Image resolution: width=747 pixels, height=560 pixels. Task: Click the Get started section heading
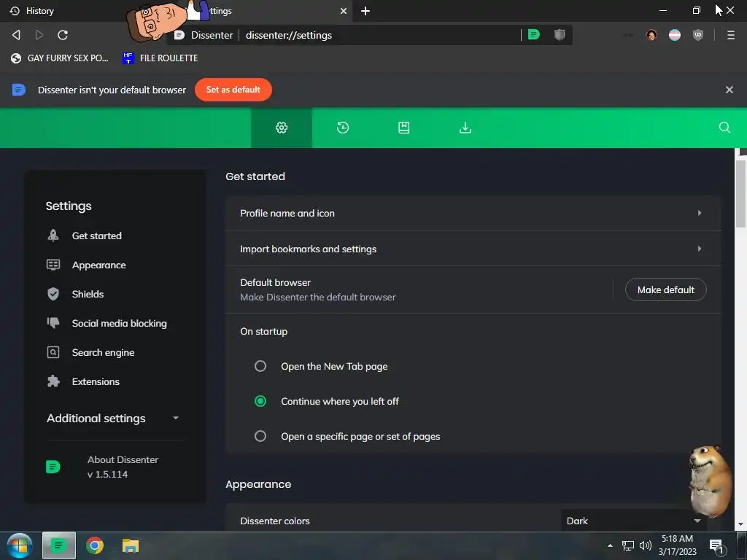[255, 176]
